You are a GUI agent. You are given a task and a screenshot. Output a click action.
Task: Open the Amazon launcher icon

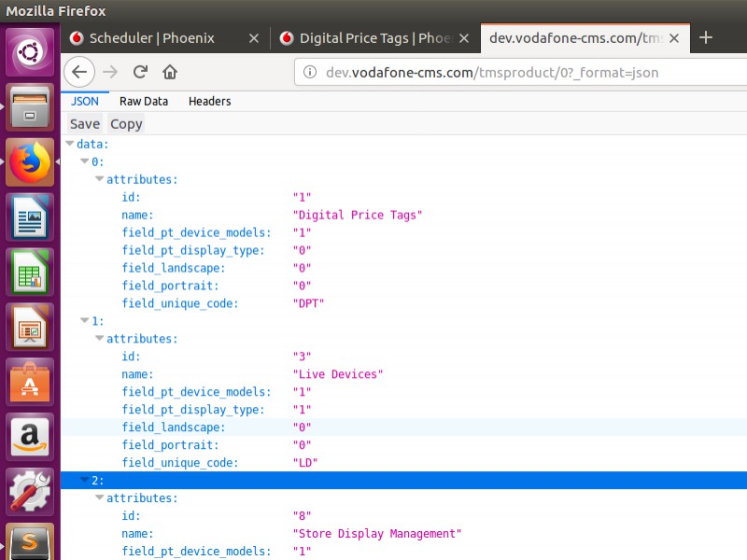(x=31, y=437)
